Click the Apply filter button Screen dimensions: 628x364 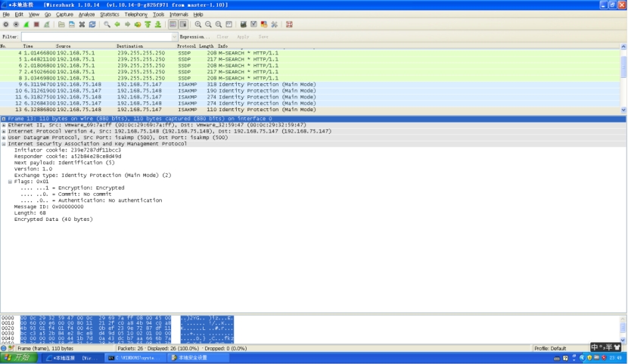point(243,36)
